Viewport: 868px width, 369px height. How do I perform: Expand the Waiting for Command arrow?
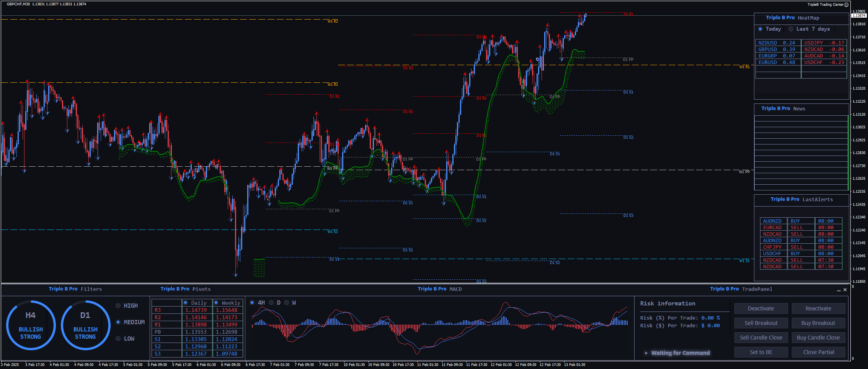(646, 353)
